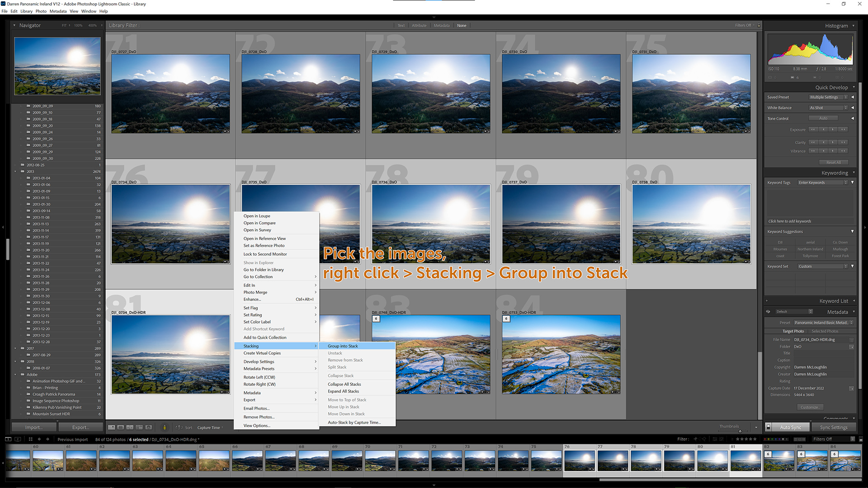Open Compare view (XY) icon in toolbar
Screen dimensions: 868x488
pyautogui.click(x=130, y=427)
